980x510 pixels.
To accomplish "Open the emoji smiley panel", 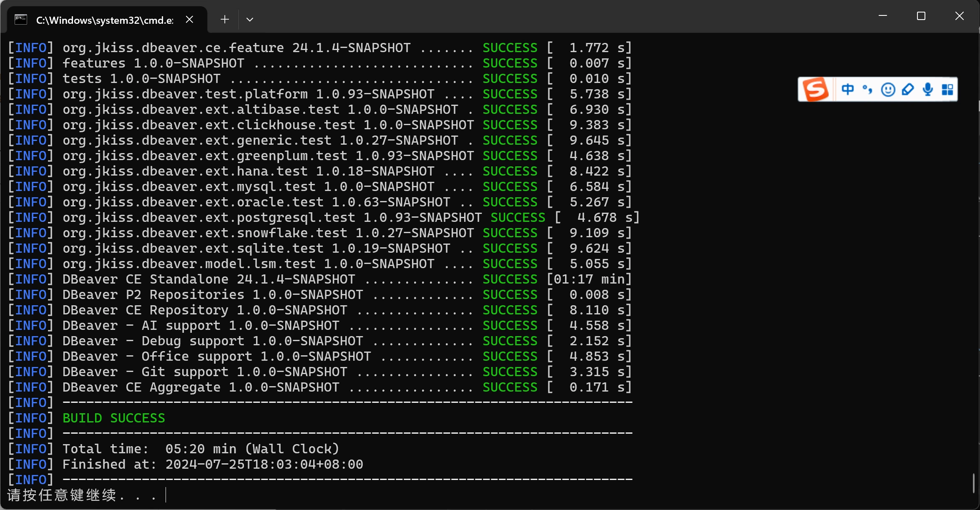I will coord(888,89).
